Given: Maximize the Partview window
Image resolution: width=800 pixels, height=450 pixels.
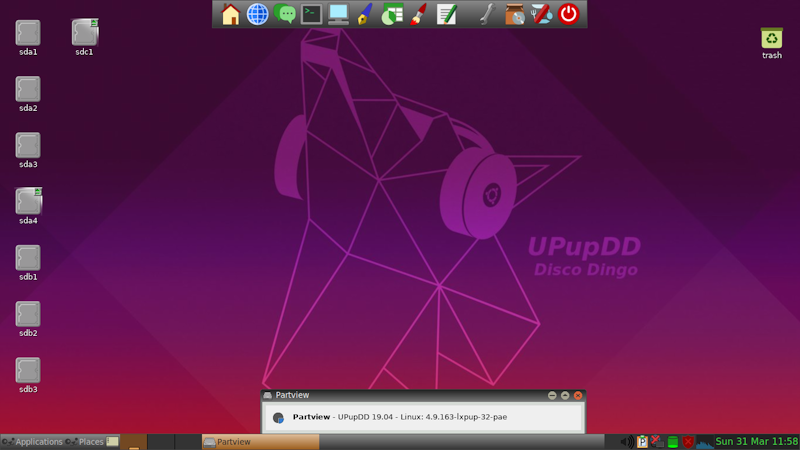Looking at the screenshot, I should [x=565, y=395].
